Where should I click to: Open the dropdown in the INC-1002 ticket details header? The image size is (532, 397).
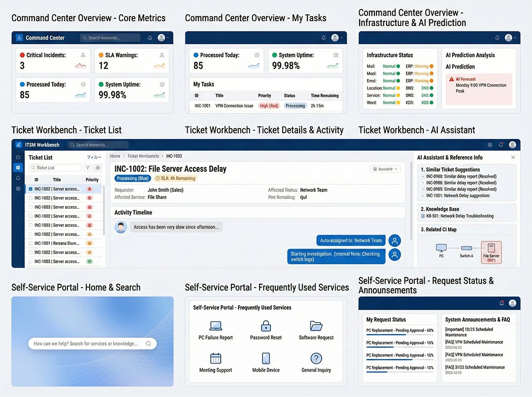pyautogui.click(x=385, y=169)
